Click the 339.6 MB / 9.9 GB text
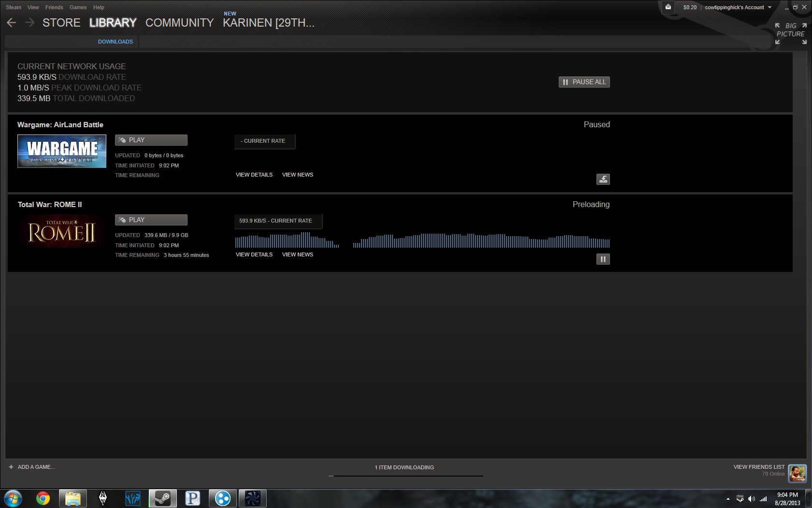The width and height of the screenshot is (812, 508). [166, 235]
